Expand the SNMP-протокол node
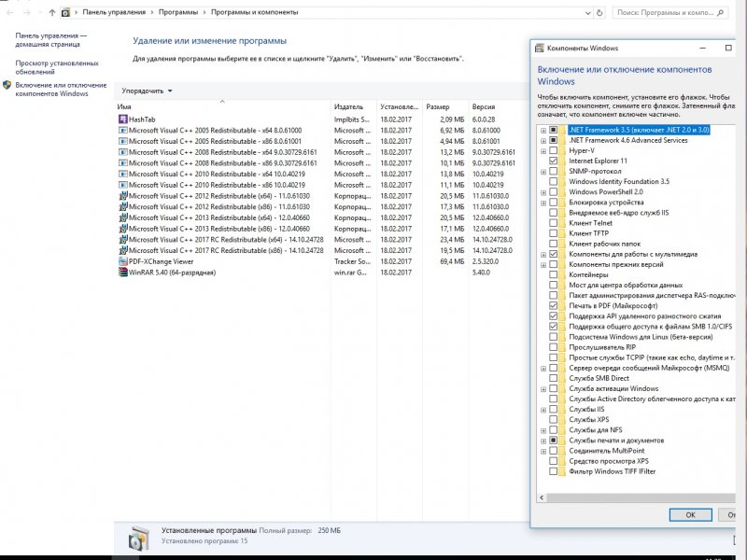 click(543, 172)
